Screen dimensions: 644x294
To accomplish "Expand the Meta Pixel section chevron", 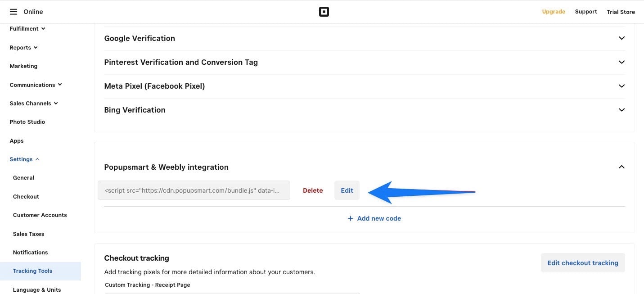I will [x=621, y=86].
